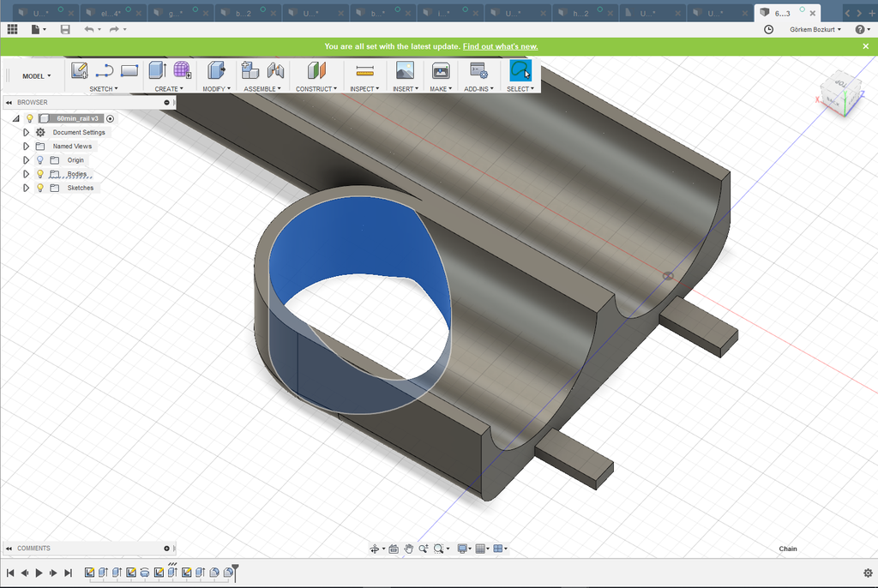Select the Extrude tool in Create

(157, 71)
